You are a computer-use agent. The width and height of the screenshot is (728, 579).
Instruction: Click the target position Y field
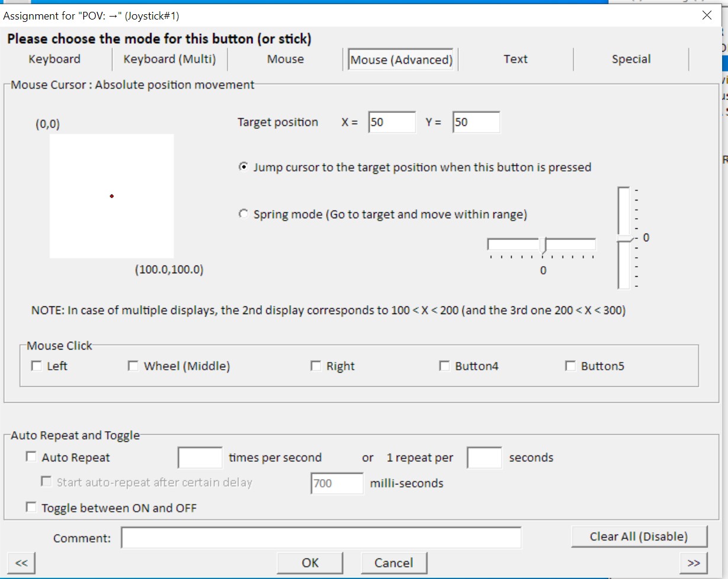click(x=476, y=122)
